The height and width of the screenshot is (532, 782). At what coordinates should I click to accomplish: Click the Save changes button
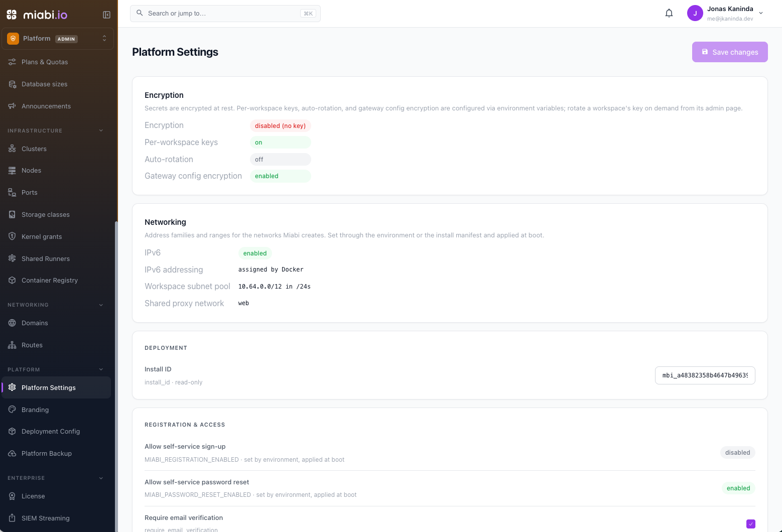coord(730,52)
